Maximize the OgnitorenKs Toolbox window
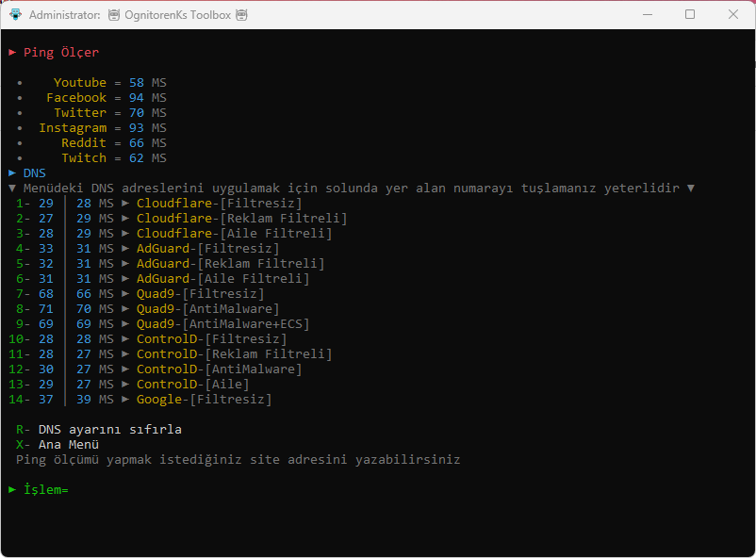 click(690, 14)
